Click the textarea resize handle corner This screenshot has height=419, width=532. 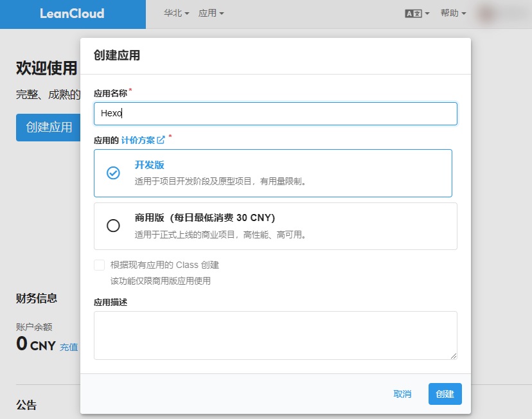point(454,356)
